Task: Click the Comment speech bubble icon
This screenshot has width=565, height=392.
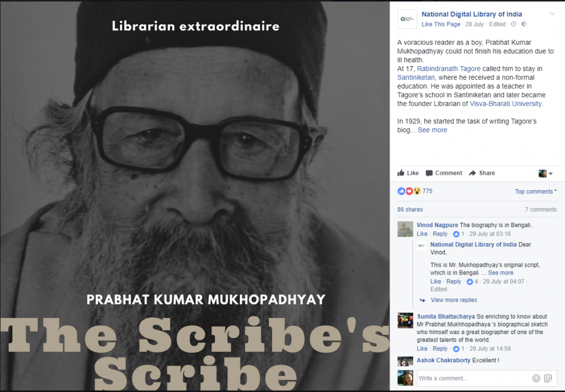Action: tap(429, 173)
